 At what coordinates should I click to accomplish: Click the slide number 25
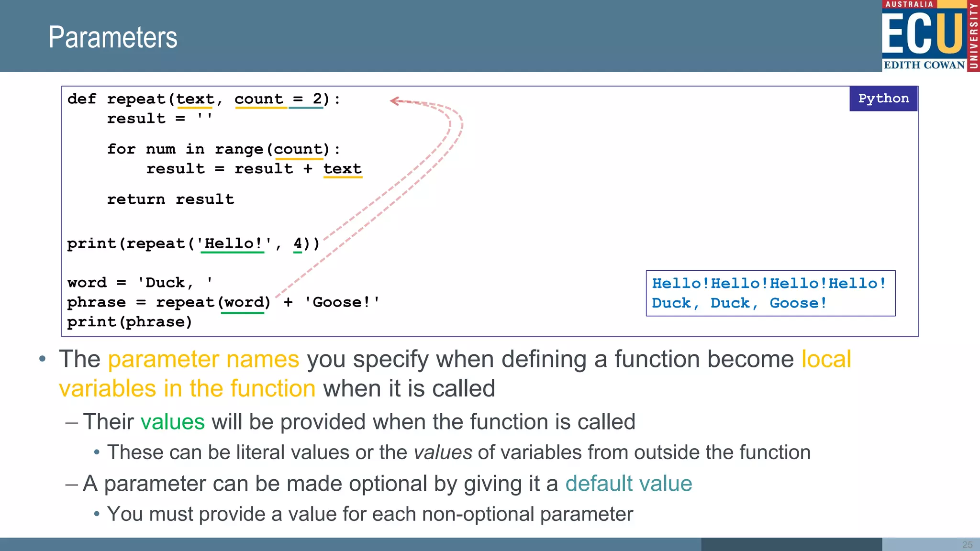tap(967, 545)
